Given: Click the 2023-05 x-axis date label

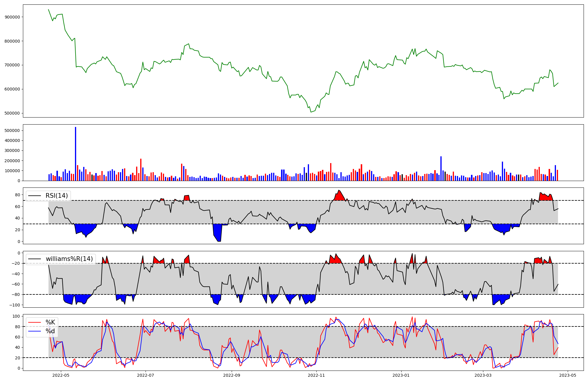Looking at the screenshot, I should 568,375.
